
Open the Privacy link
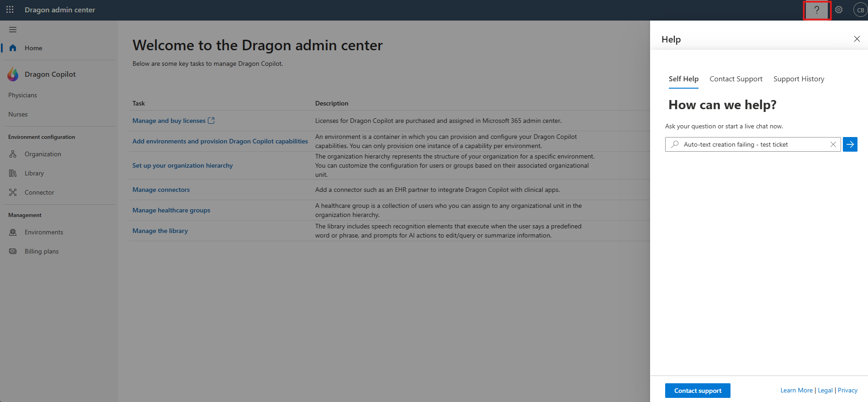tap(847, 390)
